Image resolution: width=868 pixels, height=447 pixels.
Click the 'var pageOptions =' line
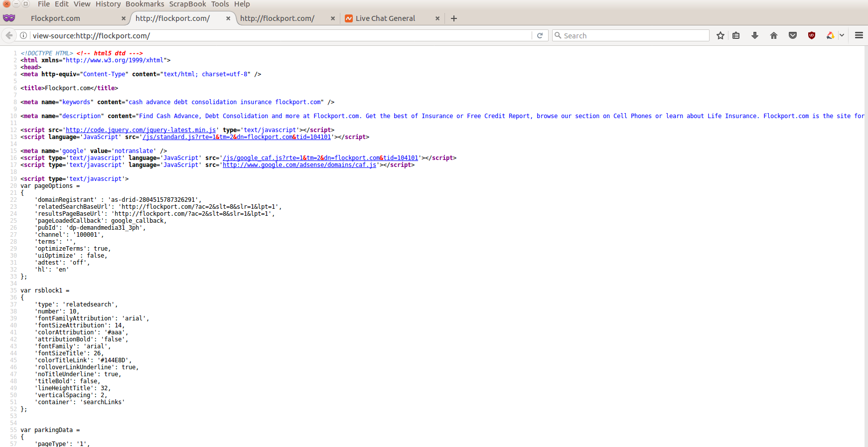(x=50, y=186)
